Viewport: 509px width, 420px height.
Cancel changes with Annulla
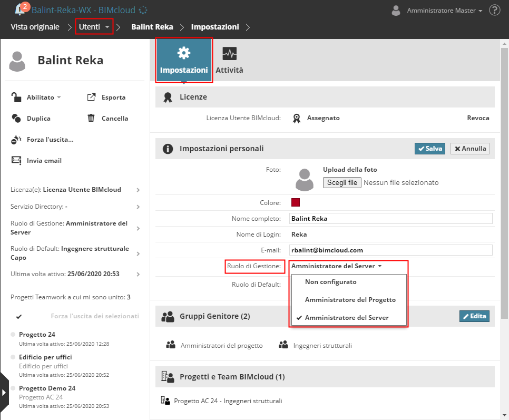tap(469, 148)
